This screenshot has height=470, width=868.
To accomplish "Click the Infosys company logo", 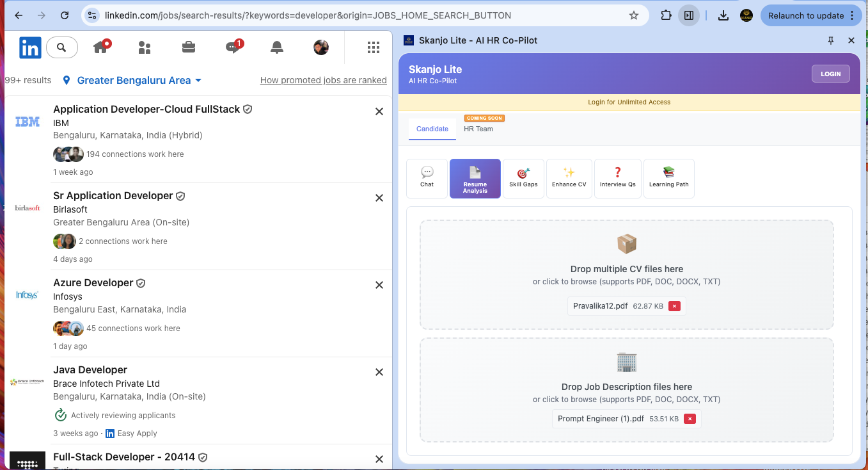I will (x=28, y=295).
